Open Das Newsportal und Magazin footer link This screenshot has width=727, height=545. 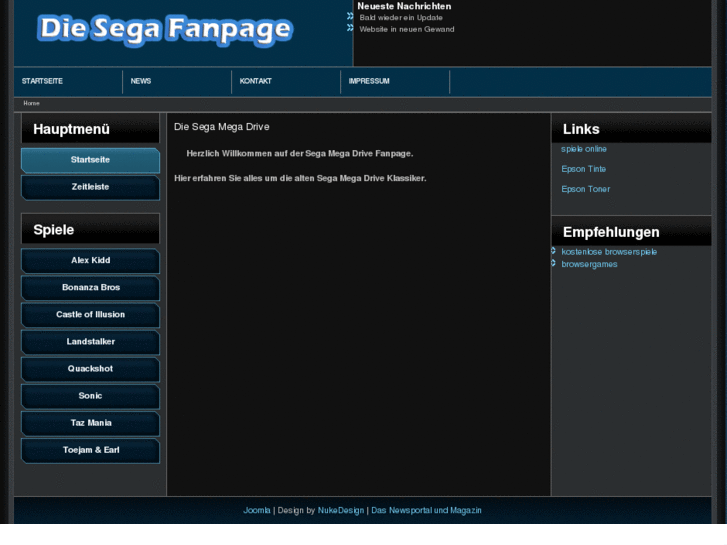click(x=426, y=511)
